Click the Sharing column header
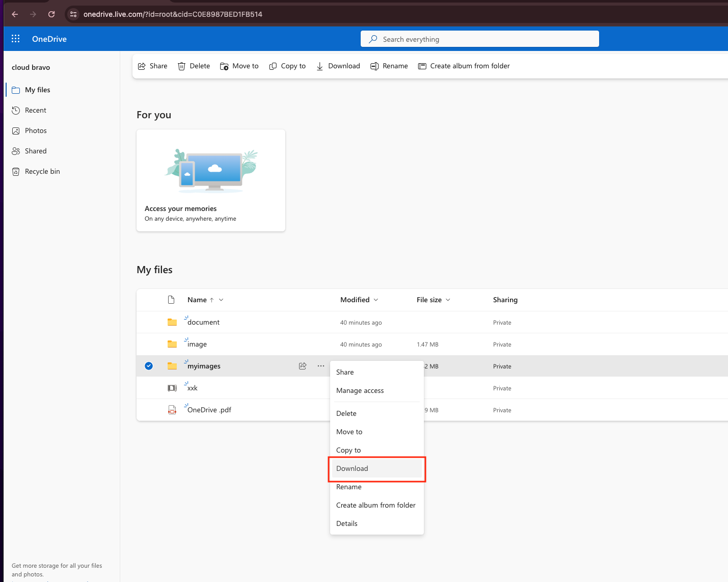728x582 pixels. point(505,300)
